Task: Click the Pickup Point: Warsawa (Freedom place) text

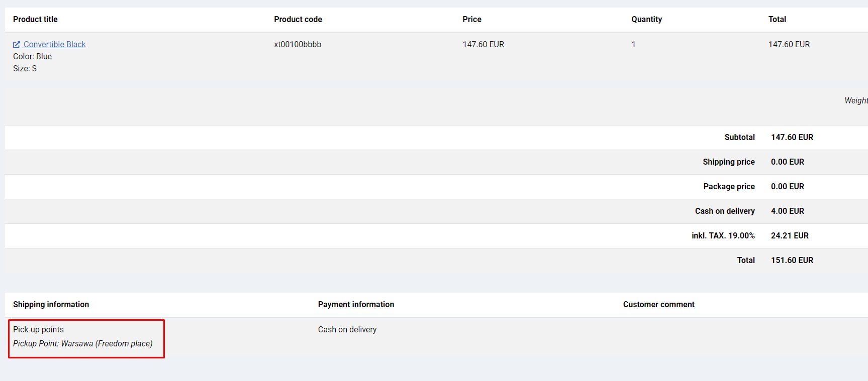Action: 83,344
